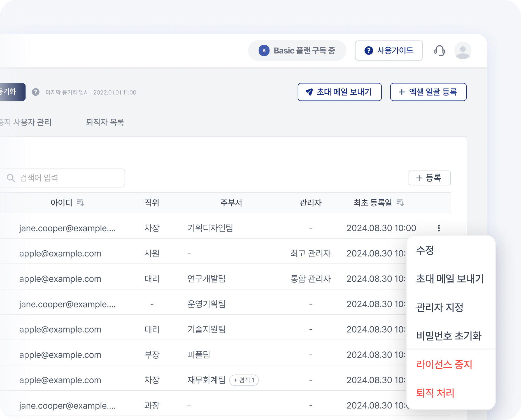Choose 관리자 지정 in context menu

tap(439, 307)
